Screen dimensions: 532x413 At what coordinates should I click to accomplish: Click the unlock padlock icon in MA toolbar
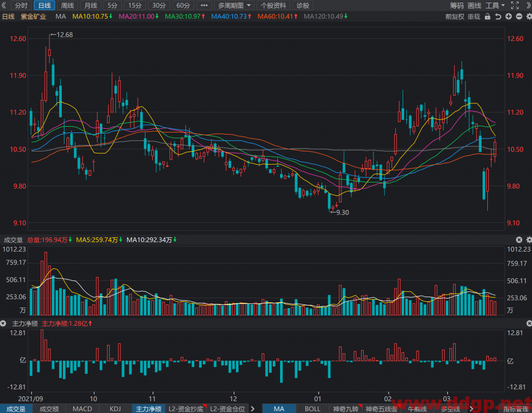tap(487, 16)
